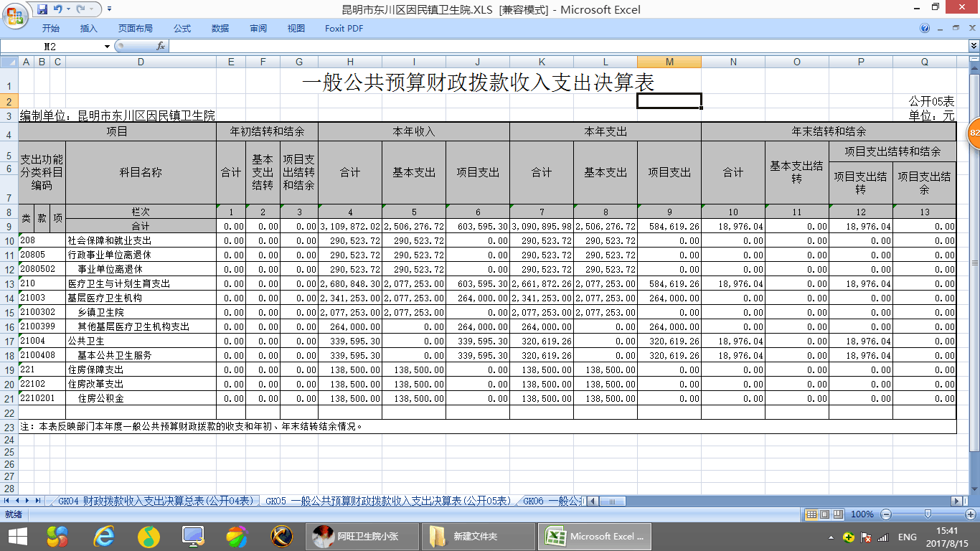The width and height of the screenshot is (980, 551).
Task: Open Excel help question mark icon
Action: (x=925, y=29)
